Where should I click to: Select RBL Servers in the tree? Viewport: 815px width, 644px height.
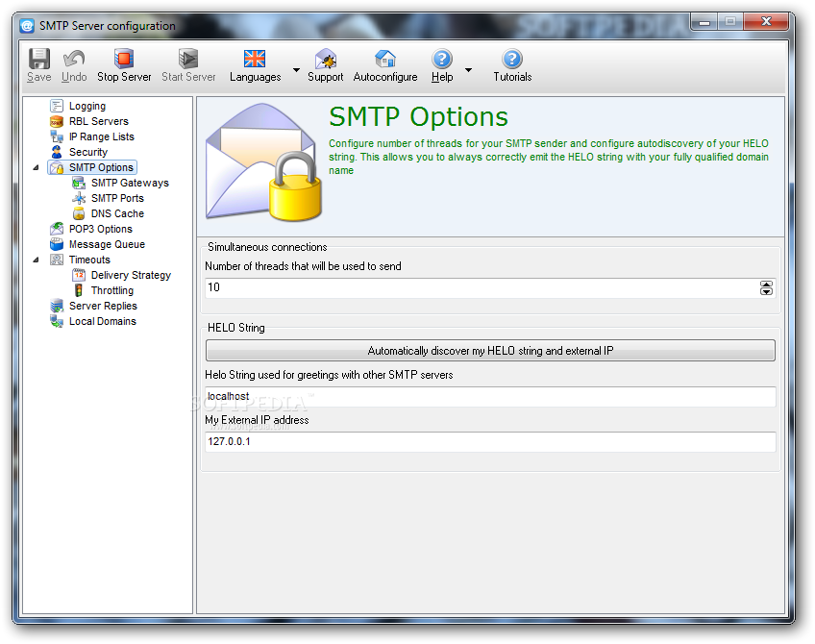coord(99,122)
